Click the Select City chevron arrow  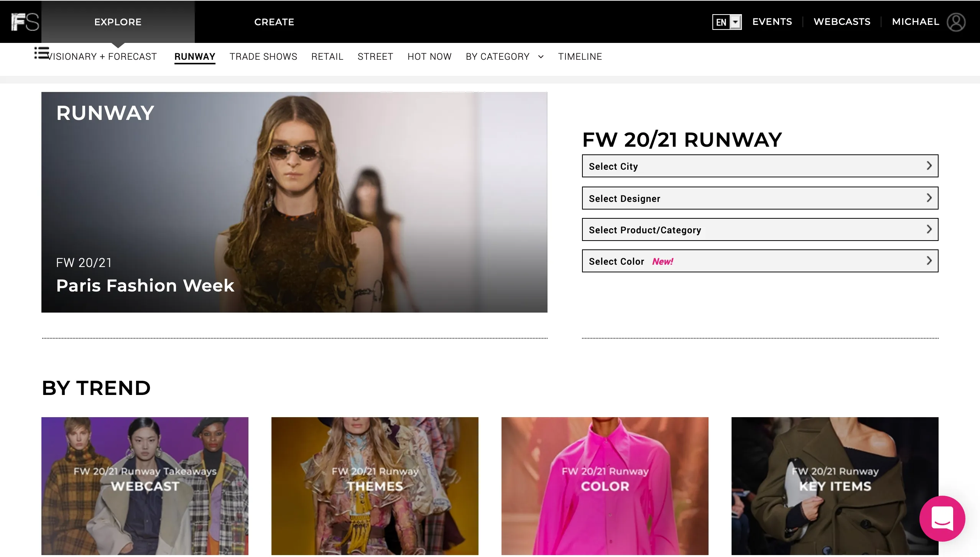click(929, 166)
